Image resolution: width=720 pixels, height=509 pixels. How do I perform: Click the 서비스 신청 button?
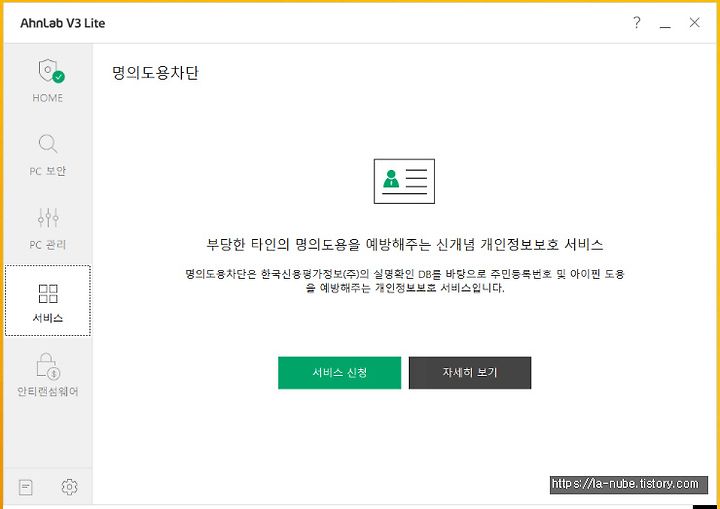(339, 373)
